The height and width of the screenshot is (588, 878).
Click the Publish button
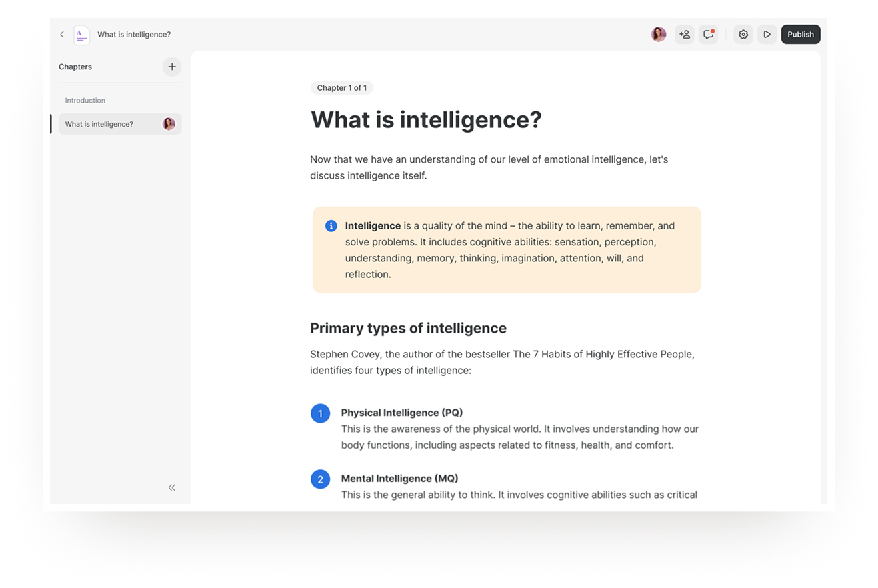click(800, 34)
